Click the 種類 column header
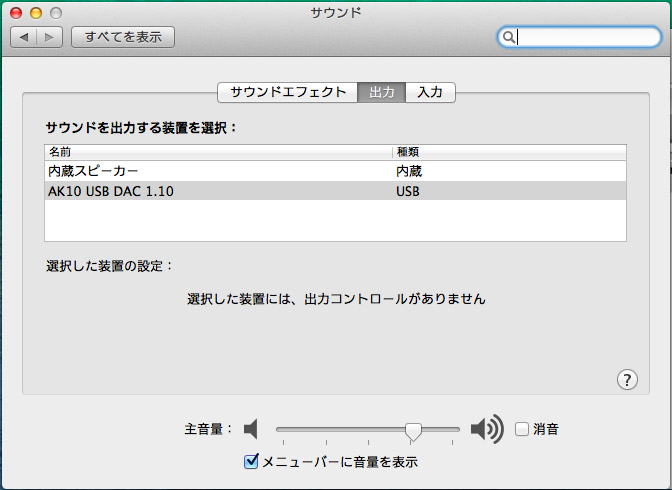 click(509, 152)
